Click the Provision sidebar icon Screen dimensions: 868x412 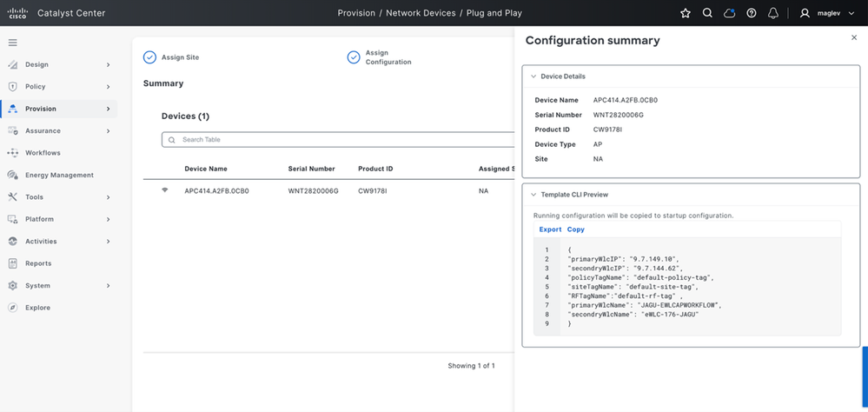(x=13, y=110)
